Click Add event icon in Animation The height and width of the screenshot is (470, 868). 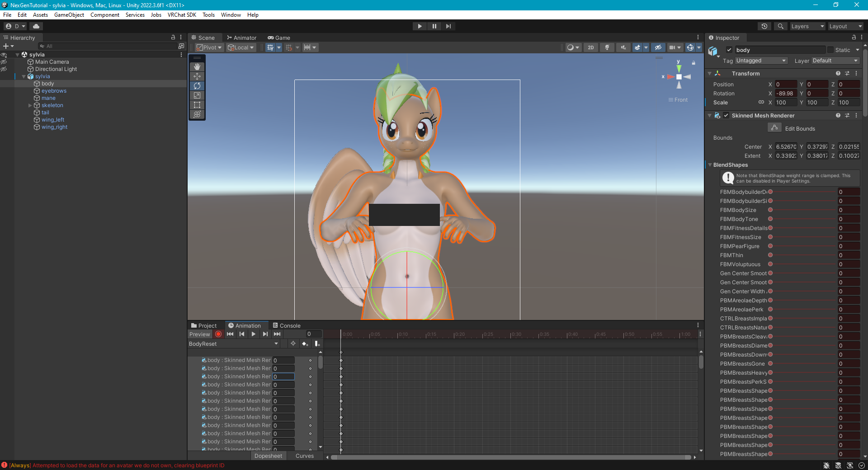pyautogui.click(x=317, y=344)
